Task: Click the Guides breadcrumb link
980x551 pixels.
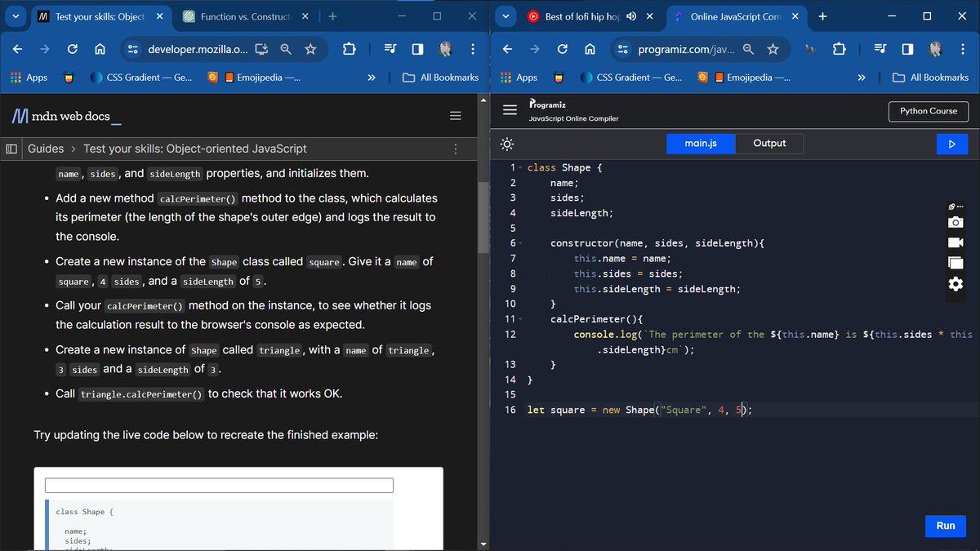Action: (46, 149)
